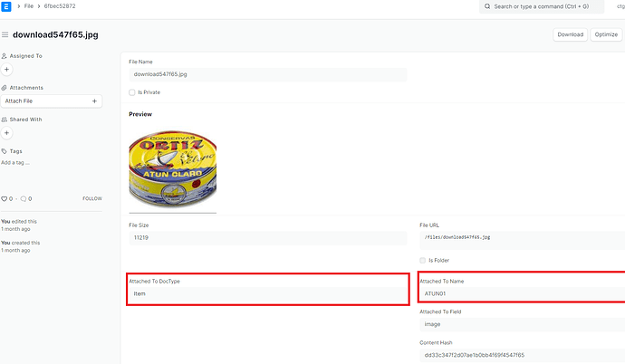Click the Optimize button
Screen dimensions: 625x364
[606, 34]
